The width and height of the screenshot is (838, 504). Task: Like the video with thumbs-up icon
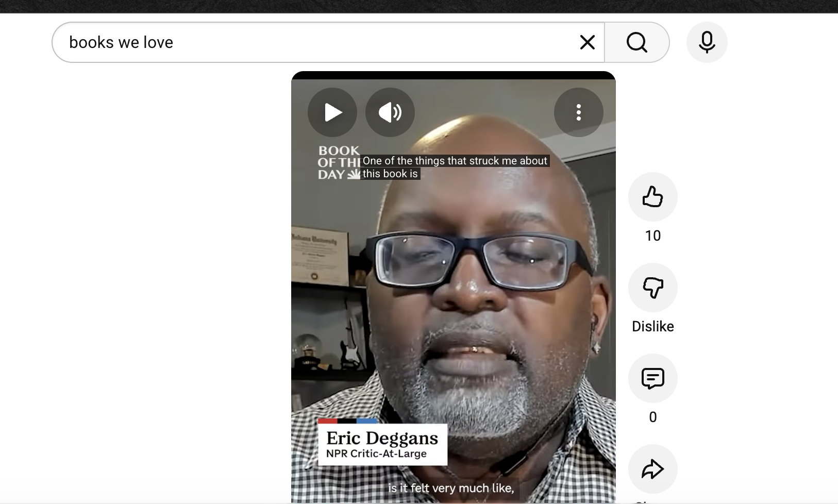[652, 197]
